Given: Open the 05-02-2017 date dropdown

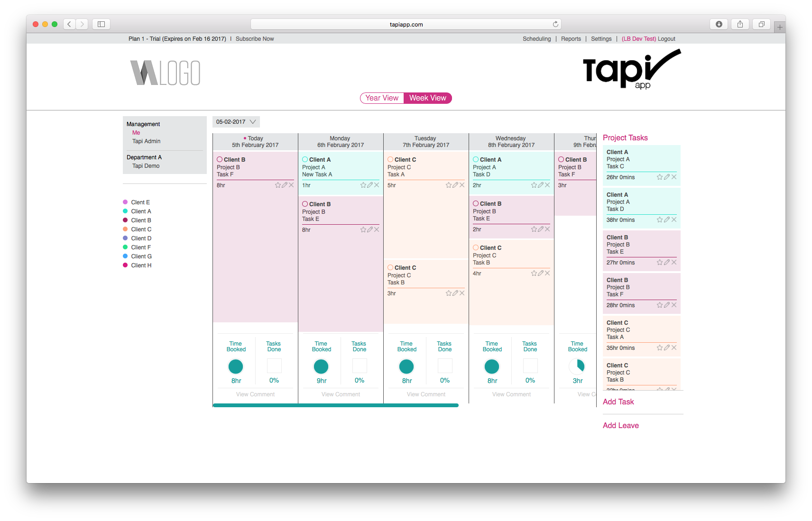Looking at the screenshot, I should click(236, 122).
